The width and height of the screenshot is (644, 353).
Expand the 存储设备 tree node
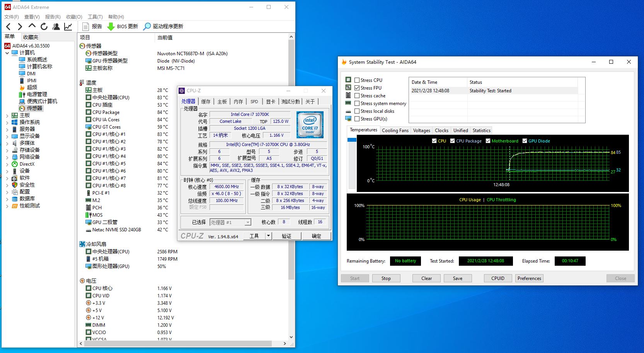[x=7, y=150]
